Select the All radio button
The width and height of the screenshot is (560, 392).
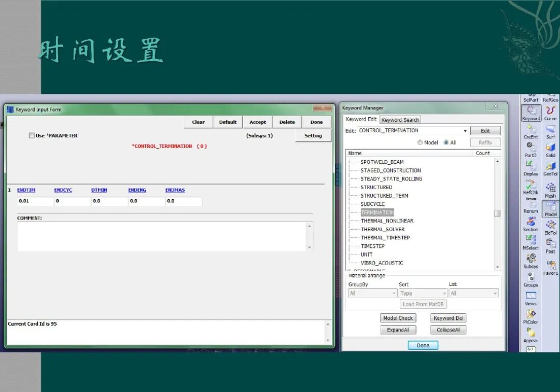click(x=446, y=143)
